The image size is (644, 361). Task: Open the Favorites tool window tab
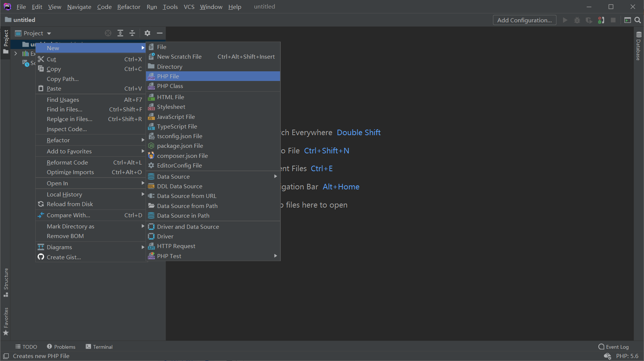click(6, 321)
